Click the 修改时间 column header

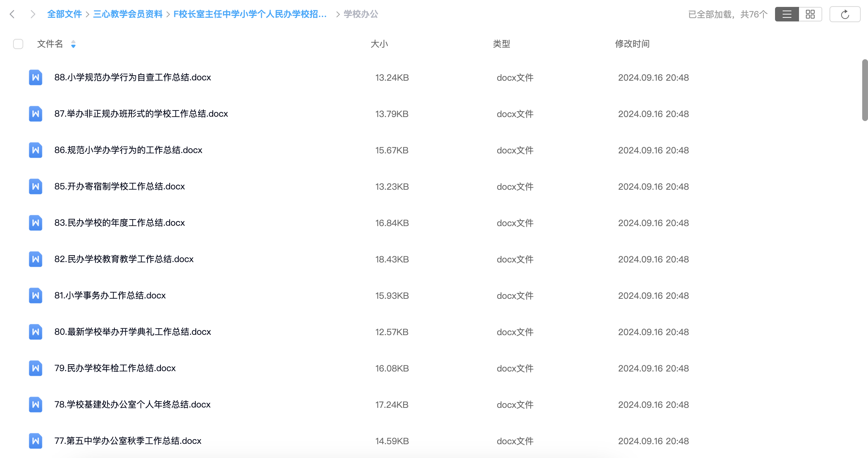coord(632,44)
